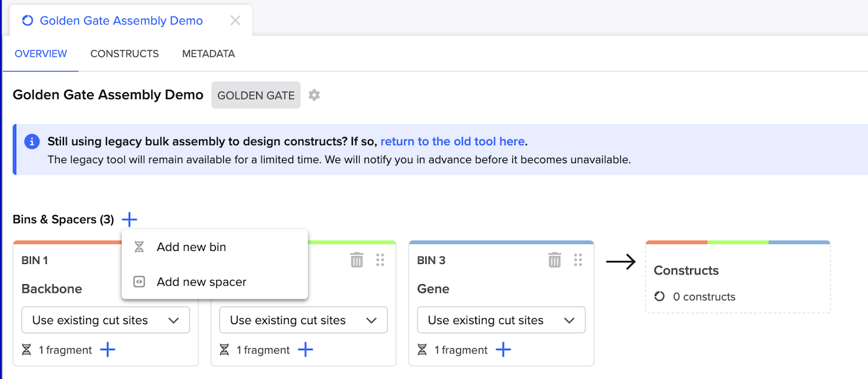This screenshot has height=379, width=868.
Task: Click the info icon in legacy banner
Action: tap(32, 142)
